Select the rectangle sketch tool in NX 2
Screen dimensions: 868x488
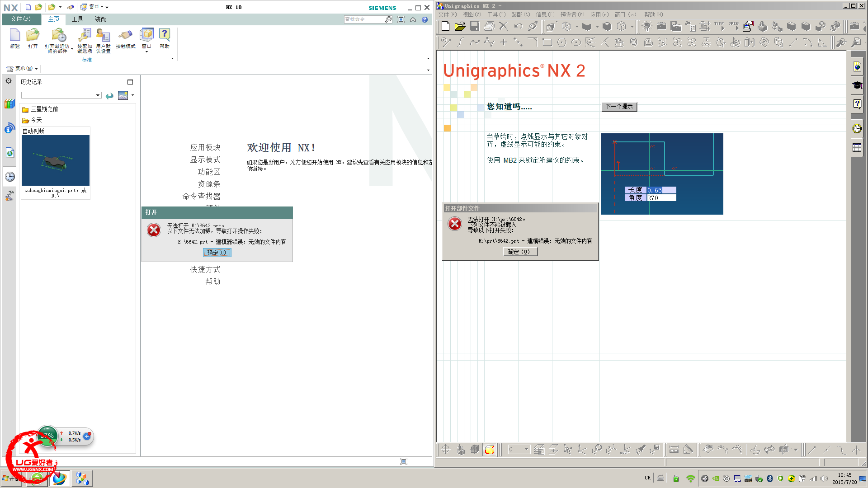(x=547, y=42)
